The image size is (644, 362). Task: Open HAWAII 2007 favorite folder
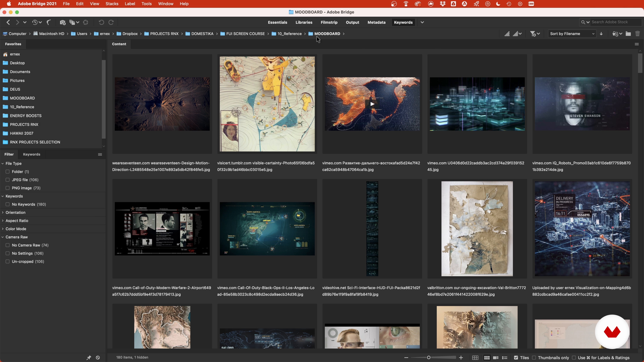22,133
